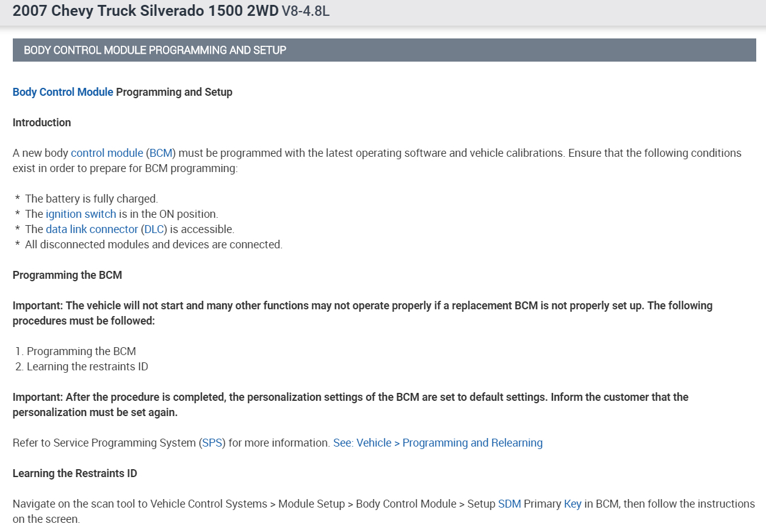This screenshot has height=532, width=766.
Task: Select the bold "Introduction" heading
Action: pyautogui.click(x=42, y=123)
